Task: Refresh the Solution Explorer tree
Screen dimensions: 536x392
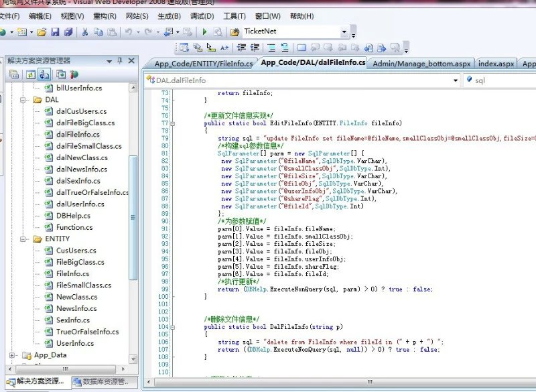Action: [30, 74]
